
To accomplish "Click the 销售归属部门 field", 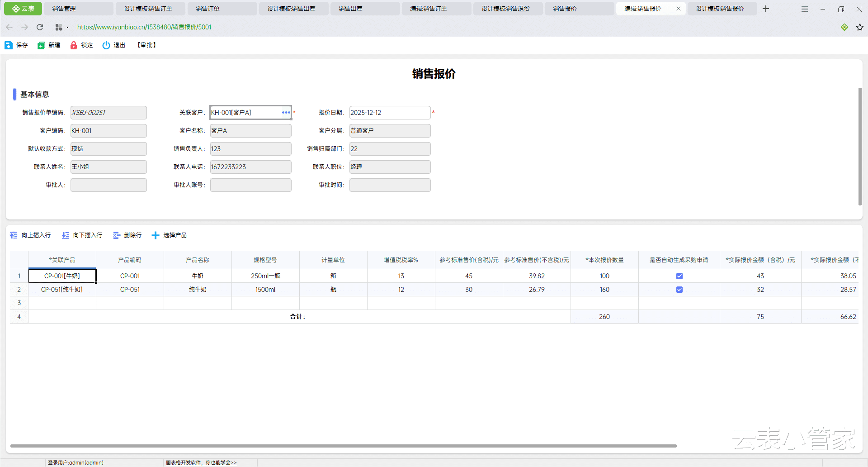I will pyautogui.click(x=390, y=149).
